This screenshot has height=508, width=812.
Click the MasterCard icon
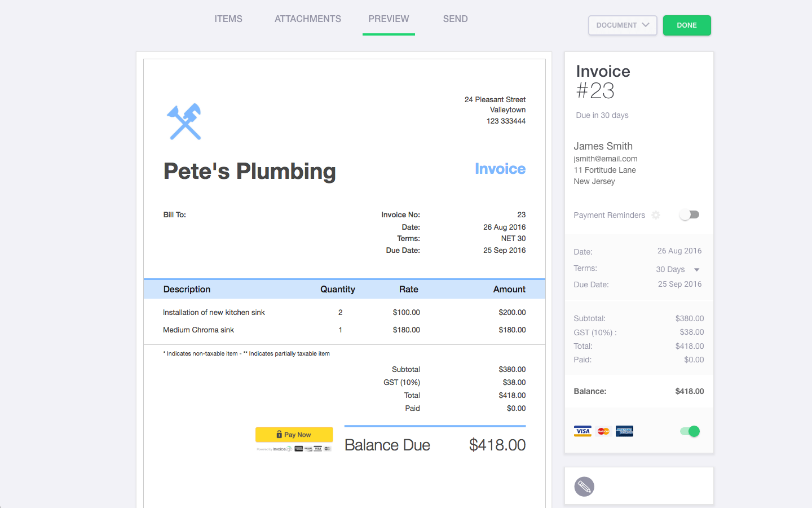click(x=603, y=431)
